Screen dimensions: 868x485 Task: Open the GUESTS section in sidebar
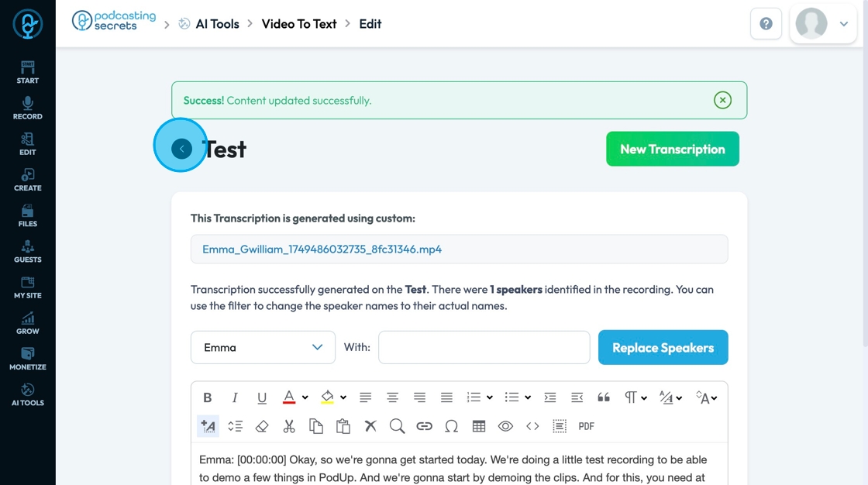[x=28, y=252]
